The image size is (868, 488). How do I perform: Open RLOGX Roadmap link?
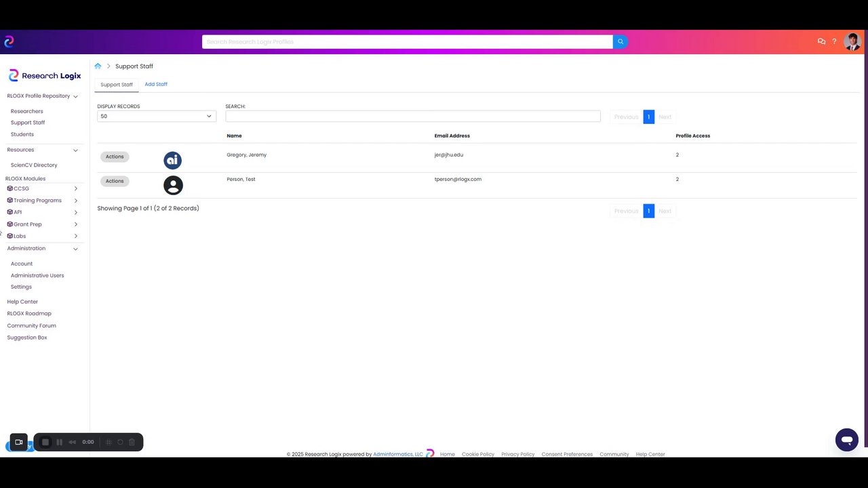29,314
